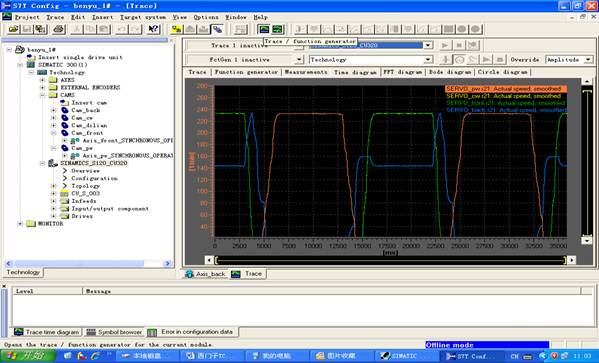Viewport: 599px width, 363px height.
Task: Expand the AXES folder in tree
Action: 42,80
